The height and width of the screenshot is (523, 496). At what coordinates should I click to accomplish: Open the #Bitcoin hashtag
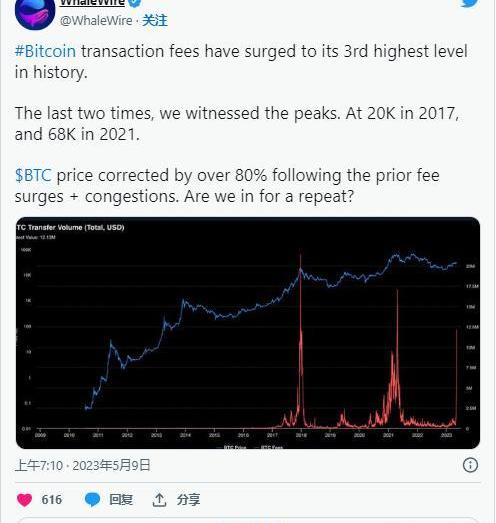point(45,51)
